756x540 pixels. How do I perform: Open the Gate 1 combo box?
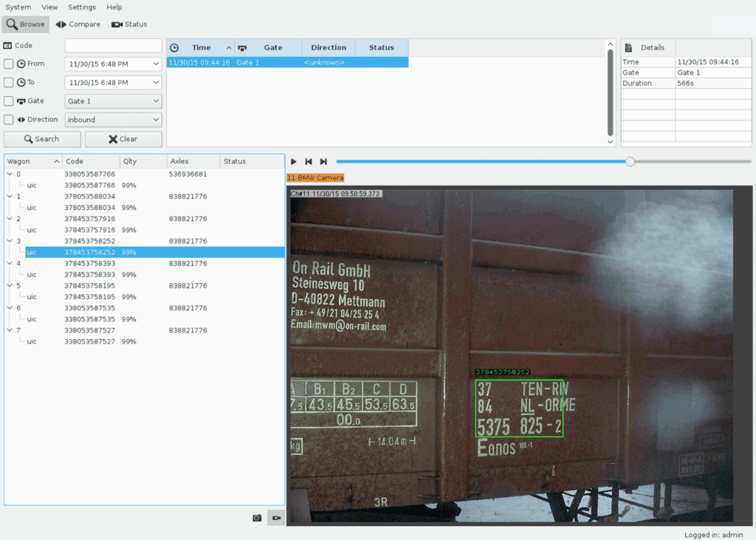click(113, 101)
